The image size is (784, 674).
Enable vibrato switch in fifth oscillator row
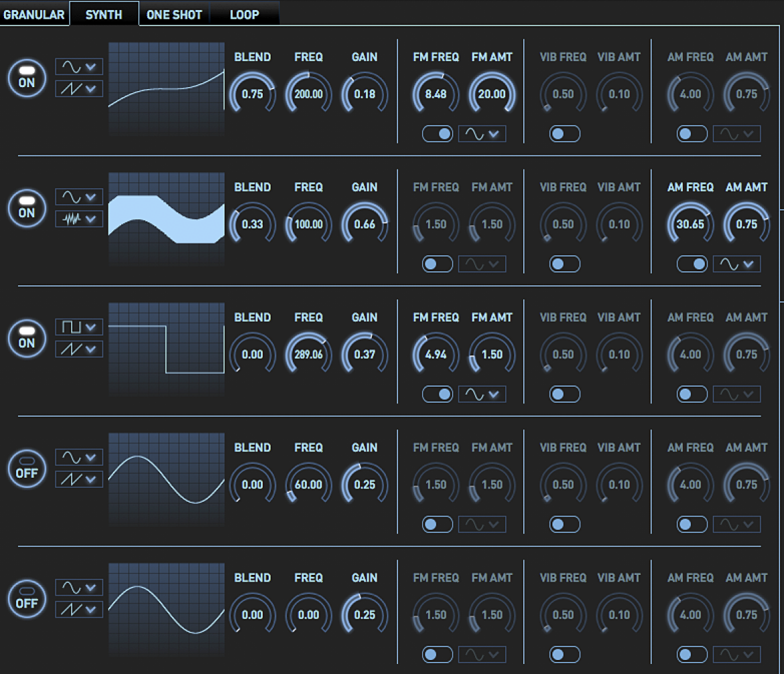pyautogui.click(x=564, y=655)
